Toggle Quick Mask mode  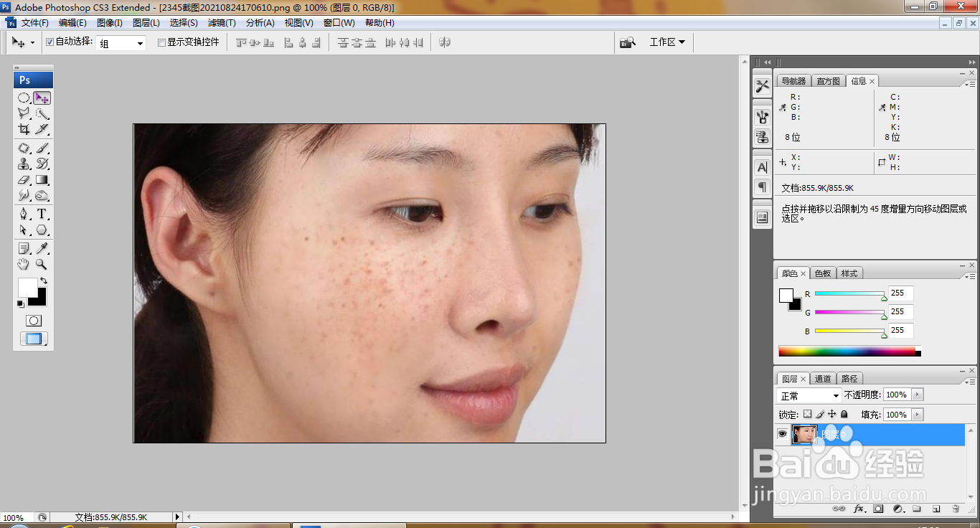pos(34,321)
